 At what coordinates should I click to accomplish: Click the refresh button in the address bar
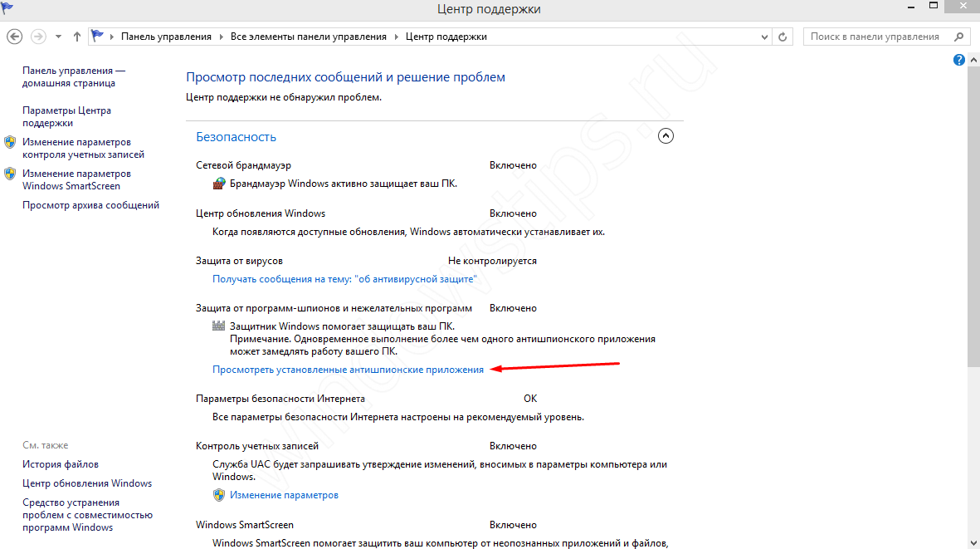coord(783,37)
